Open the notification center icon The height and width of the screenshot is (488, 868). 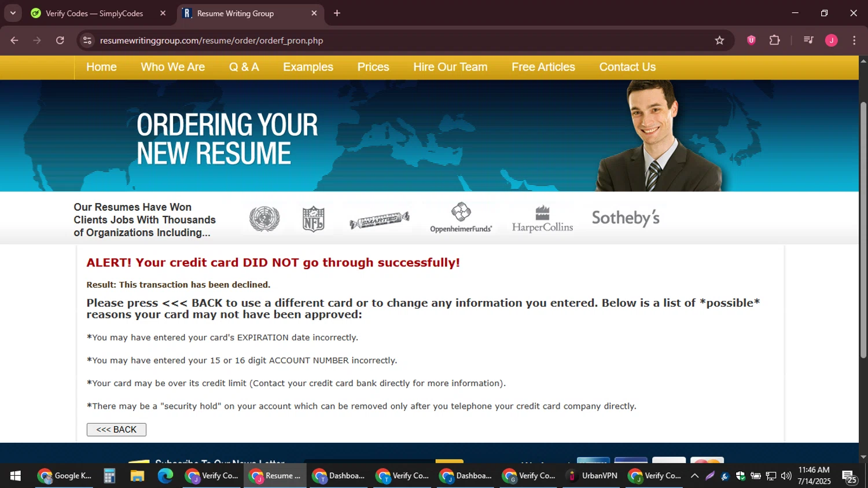pos(849,476)
